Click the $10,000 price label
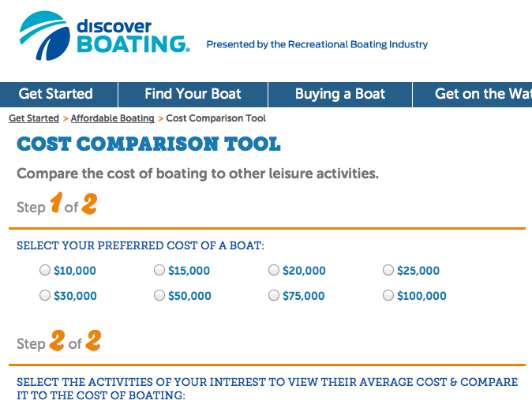532x408 pixels. [x=75, y=271]
